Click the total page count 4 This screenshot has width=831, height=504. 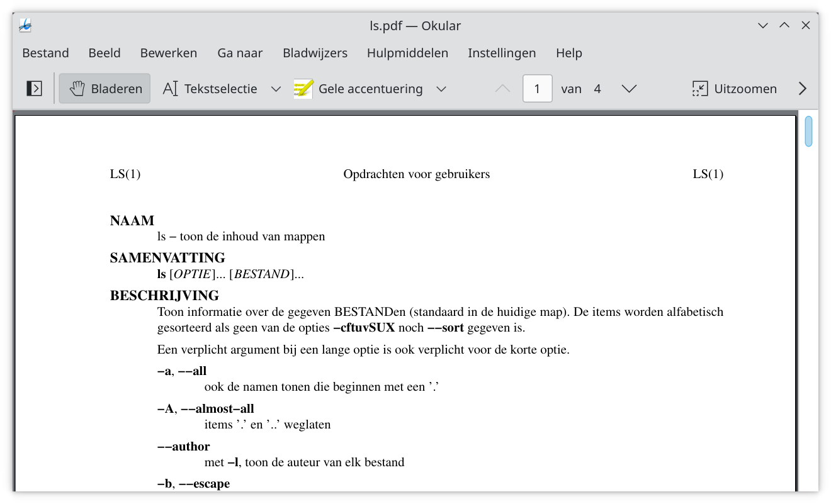tap(597, 89)
